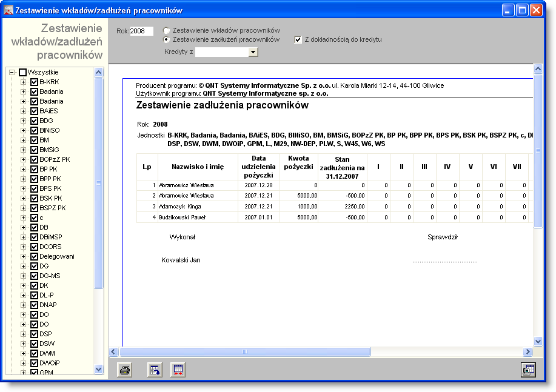Expand the BSK PK tree node

23,199
